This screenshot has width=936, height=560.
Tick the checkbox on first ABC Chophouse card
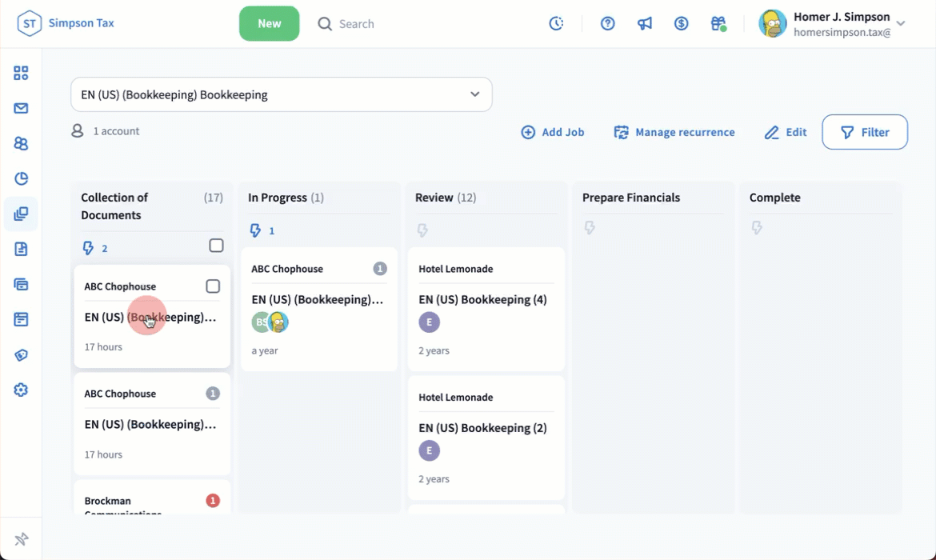coord(213,286)
